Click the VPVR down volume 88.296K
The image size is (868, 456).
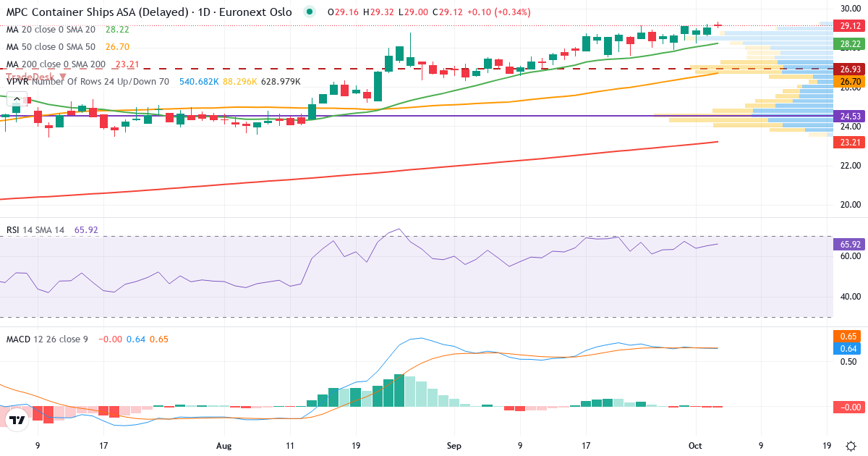point(239,82)
